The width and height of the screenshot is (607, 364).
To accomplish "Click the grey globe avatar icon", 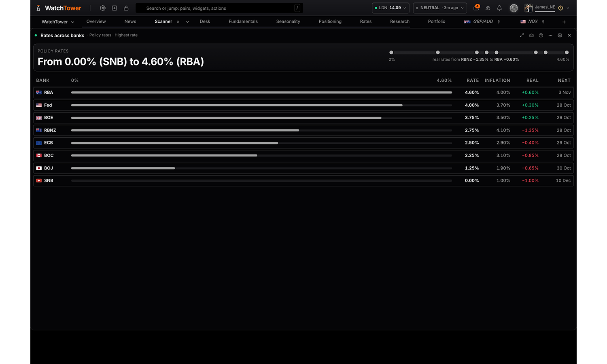I will [x=514, y=8].
